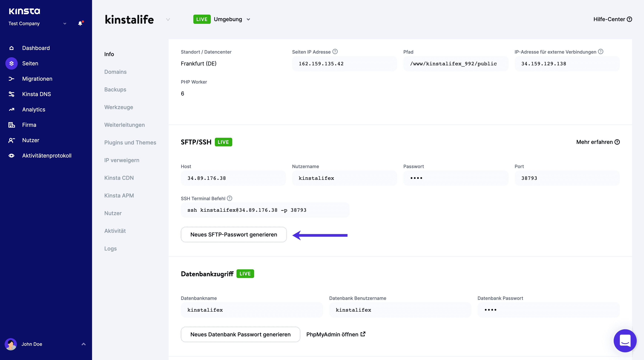644x360 pixels.
Task: Click the Seiten IP Adresse help icon
Action: pos(335,51)
